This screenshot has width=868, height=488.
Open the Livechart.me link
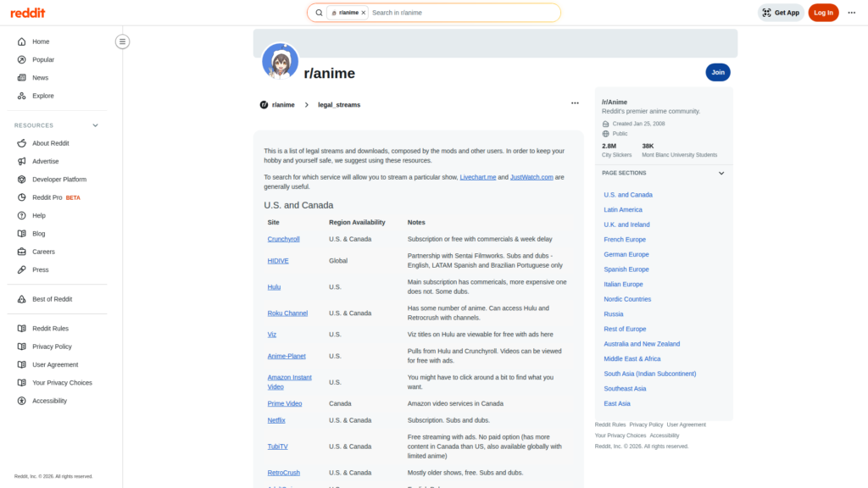click(477, 177)
